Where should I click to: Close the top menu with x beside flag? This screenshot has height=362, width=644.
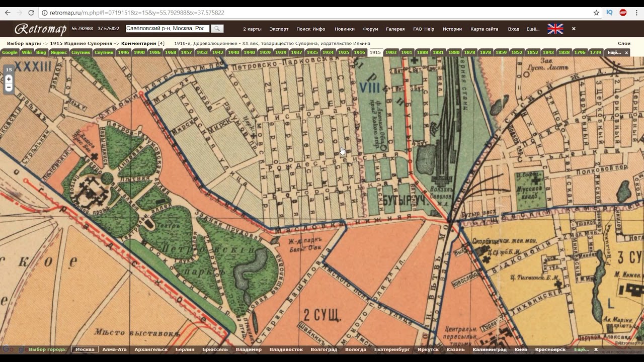coord(574,29)
